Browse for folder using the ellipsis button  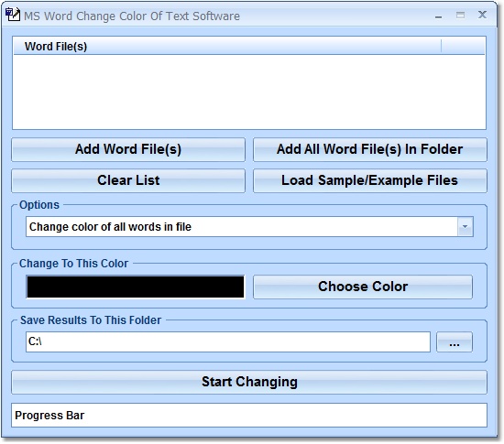click(455, 342)
